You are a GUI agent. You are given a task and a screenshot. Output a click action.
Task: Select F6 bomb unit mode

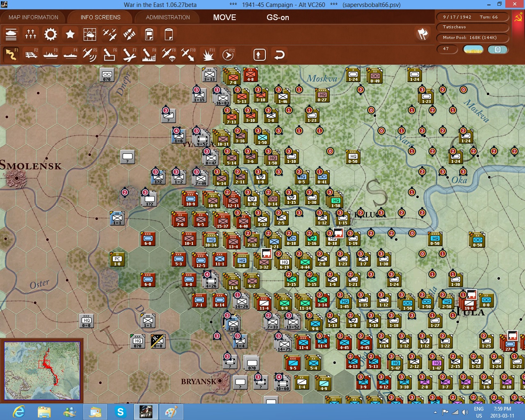tap(110, 55)
